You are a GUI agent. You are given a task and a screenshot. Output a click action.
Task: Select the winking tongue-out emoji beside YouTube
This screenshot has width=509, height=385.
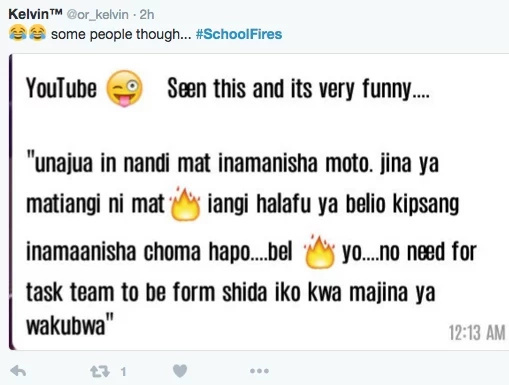[x=124, y=88]
